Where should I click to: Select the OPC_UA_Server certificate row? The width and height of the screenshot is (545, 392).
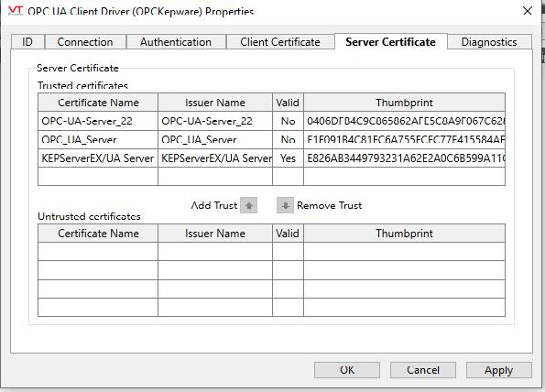click(271, 140)
